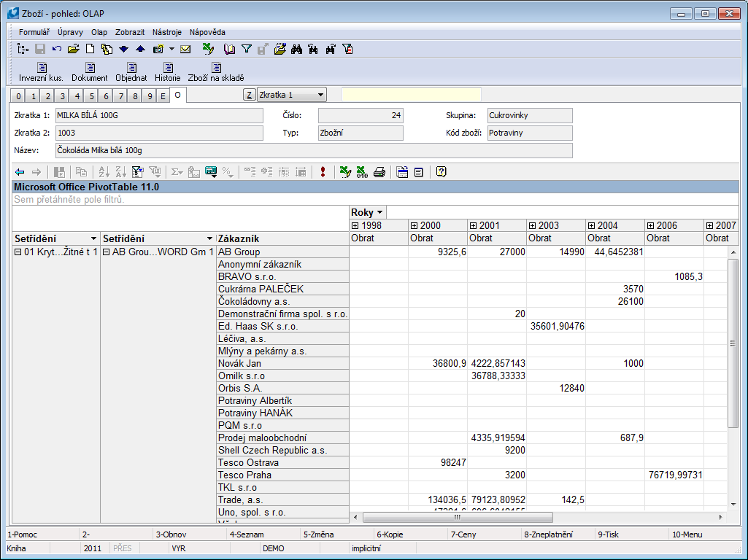This screenshot has height=560, width=748.
Task: Click the blue back arrow in pivot toolbar
Action: click(x=20, y=172)
